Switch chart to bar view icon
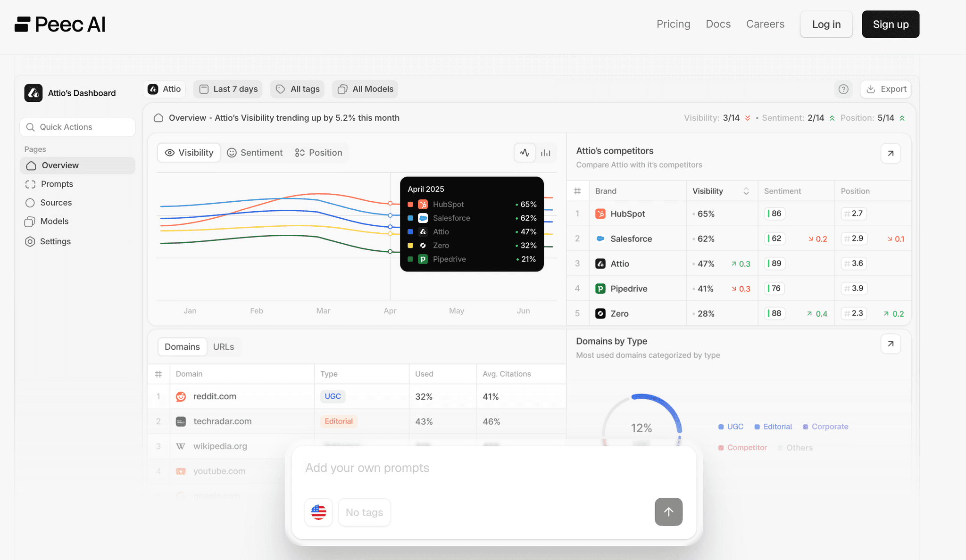 click(x=546, y=152)
